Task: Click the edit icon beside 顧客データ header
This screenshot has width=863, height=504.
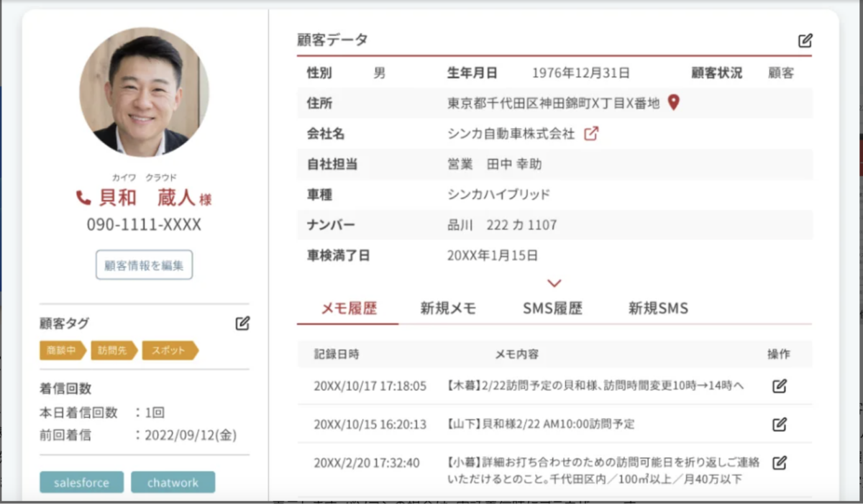Action: pos(805,41)
